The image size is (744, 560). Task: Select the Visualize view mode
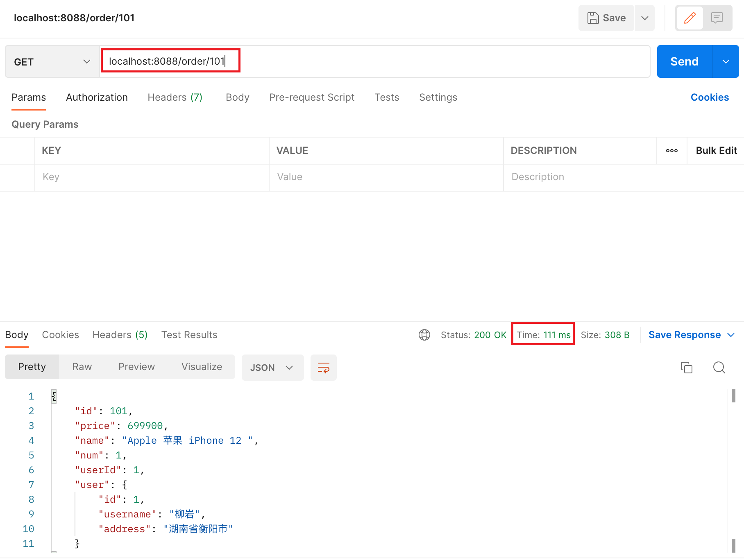coord(202,367)
